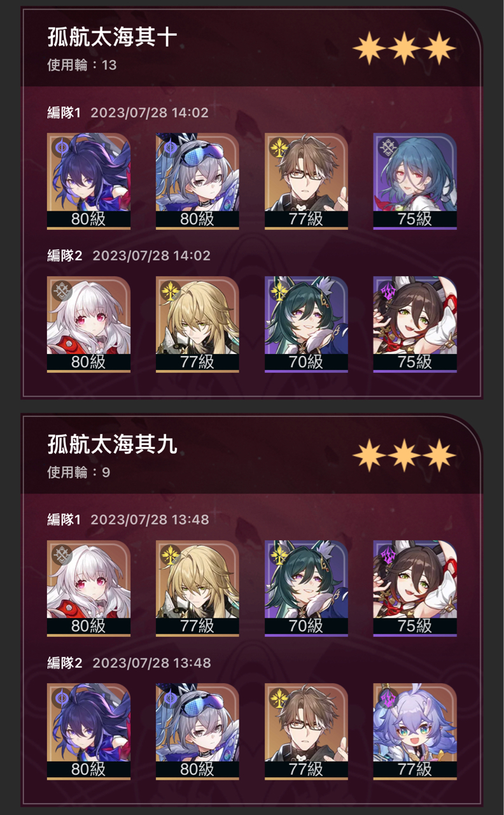This screenshot has height=815, width=504.
Task: Click the three-star rating of 孤航太海其十
Action: point(404,48)
